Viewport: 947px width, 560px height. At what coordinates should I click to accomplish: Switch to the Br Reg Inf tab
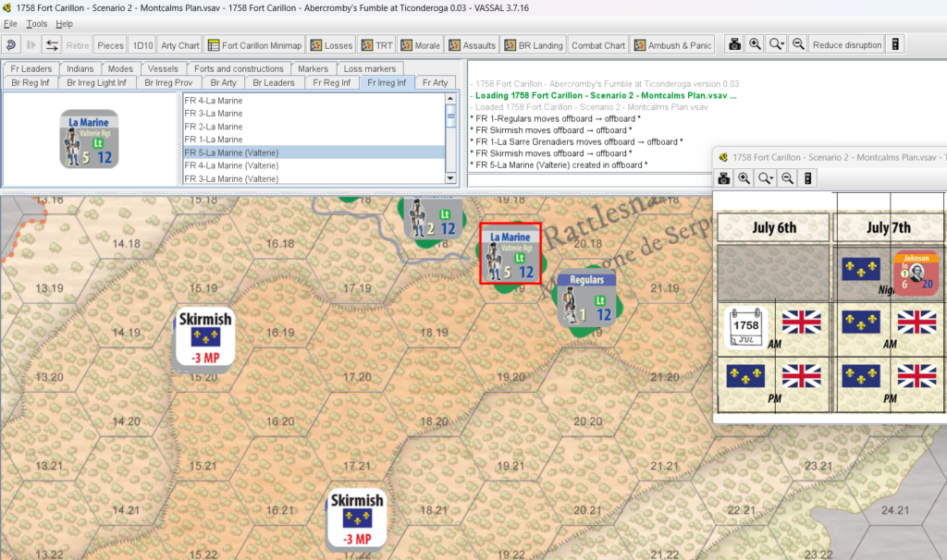(31, 82)
